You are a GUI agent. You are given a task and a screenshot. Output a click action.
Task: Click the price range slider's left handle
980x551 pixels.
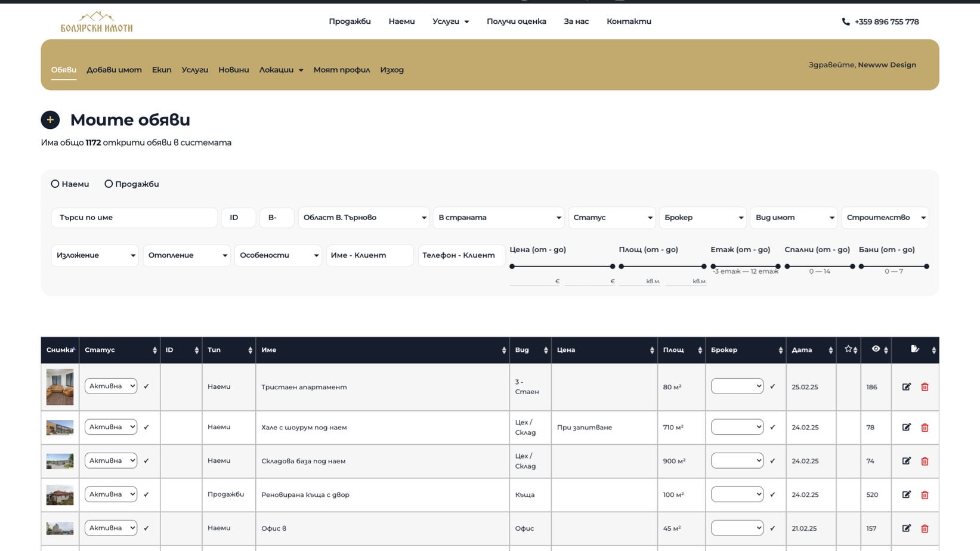[x=512, y=267]
